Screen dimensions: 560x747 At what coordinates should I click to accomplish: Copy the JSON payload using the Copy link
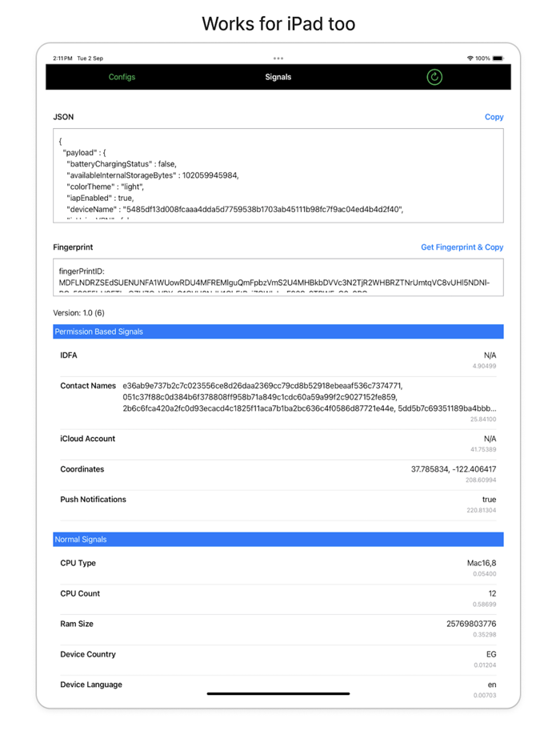(494, 117)
